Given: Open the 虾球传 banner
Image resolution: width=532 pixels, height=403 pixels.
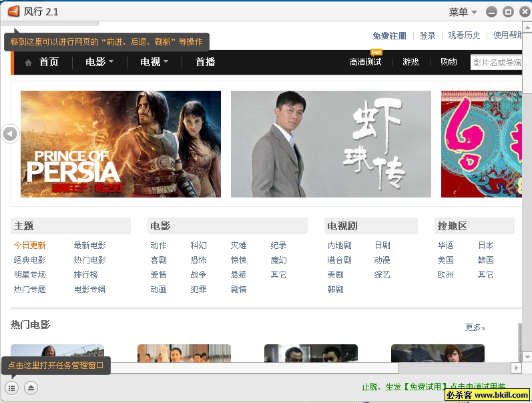Looking at the screenshot, I should coord(331,144).
